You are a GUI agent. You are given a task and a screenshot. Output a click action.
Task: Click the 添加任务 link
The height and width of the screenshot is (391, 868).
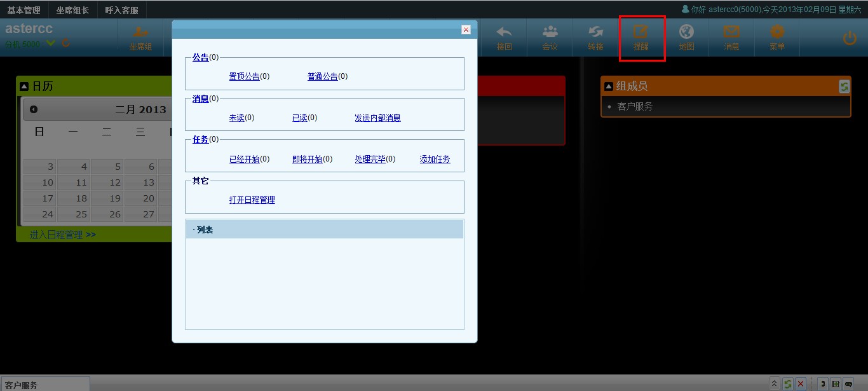[435, 159]
